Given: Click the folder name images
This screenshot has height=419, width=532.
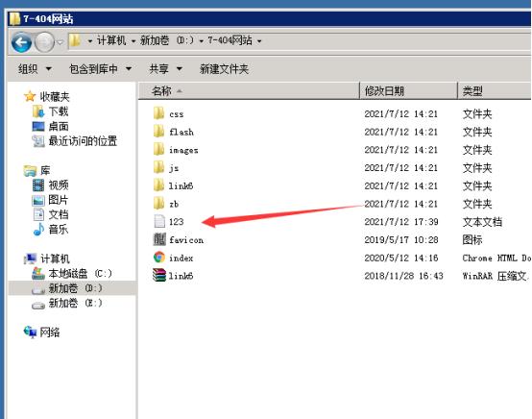Looking at the screenshot, I should 183,150.
